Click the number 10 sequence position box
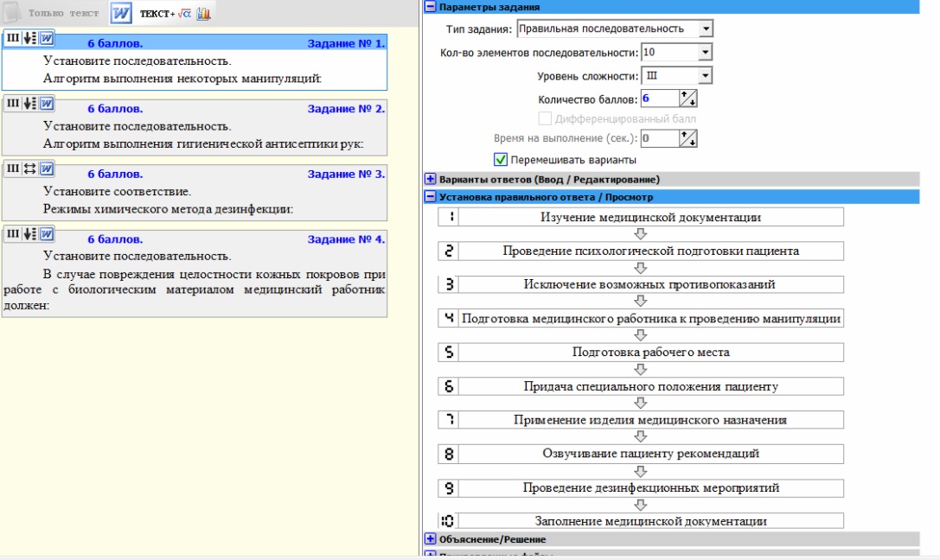This screenshot has width=940, height=560. pyautogui.click(x=449, y=521)
